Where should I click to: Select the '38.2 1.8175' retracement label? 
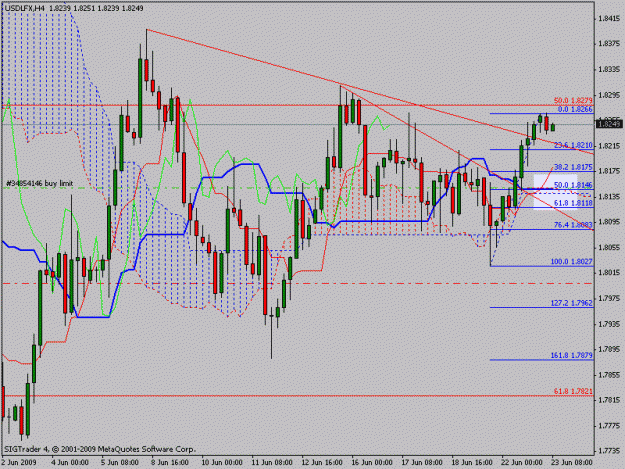click(x=573, y=167)
